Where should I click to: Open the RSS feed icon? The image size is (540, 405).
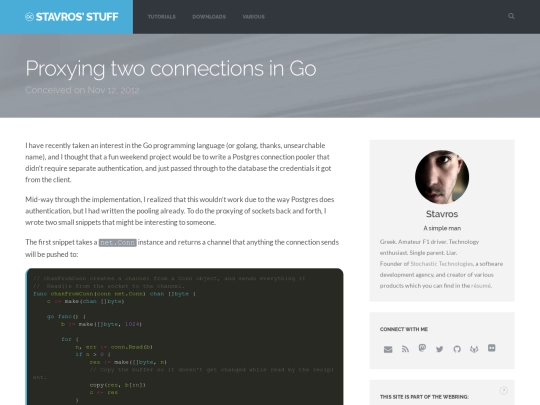click(x=405, y=349)
